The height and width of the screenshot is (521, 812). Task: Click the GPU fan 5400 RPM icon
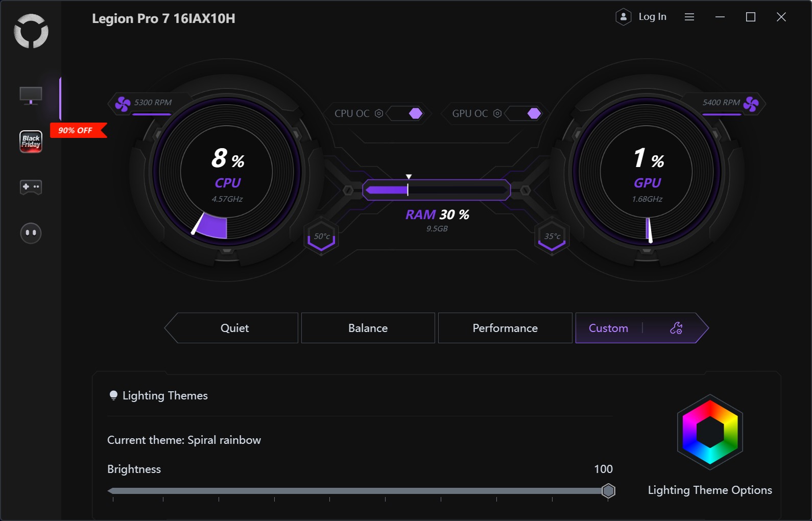tap(751, 104)
